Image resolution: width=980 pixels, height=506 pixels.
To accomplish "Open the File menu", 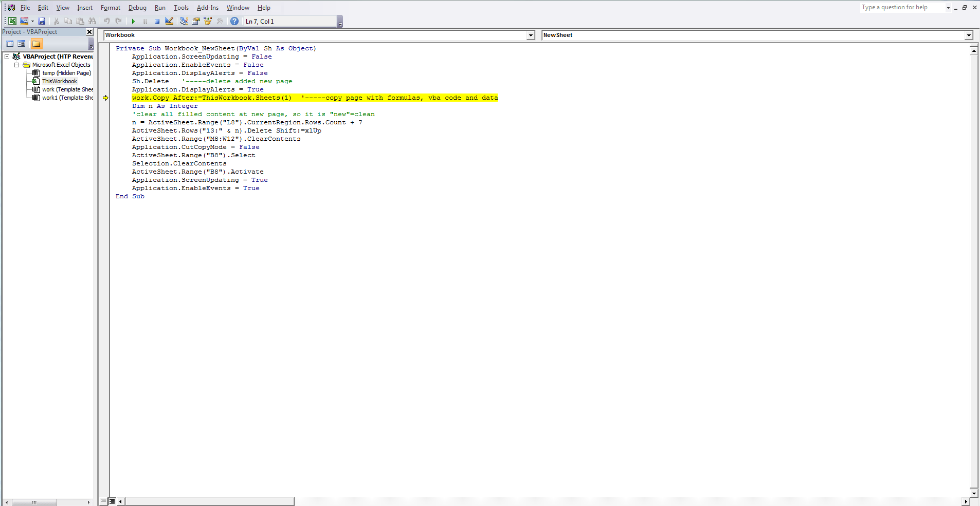I will (25, 8).
